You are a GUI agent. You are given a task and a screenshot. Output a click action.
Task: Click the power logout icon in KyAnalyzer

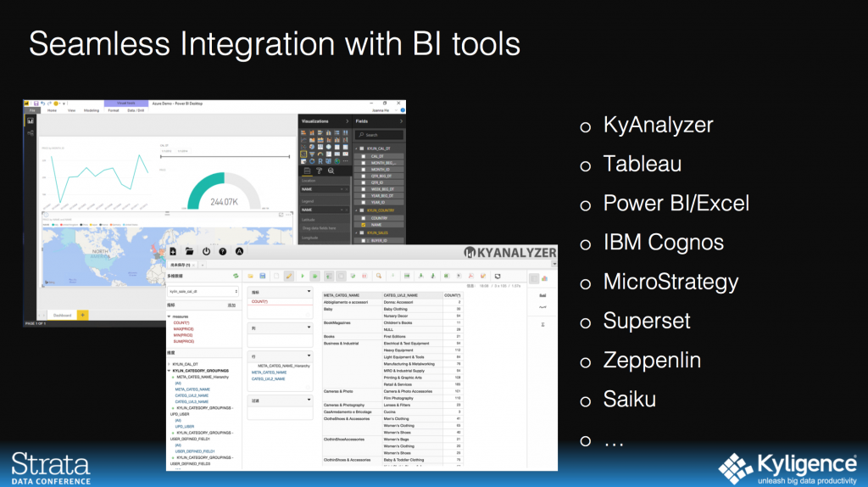206,252
